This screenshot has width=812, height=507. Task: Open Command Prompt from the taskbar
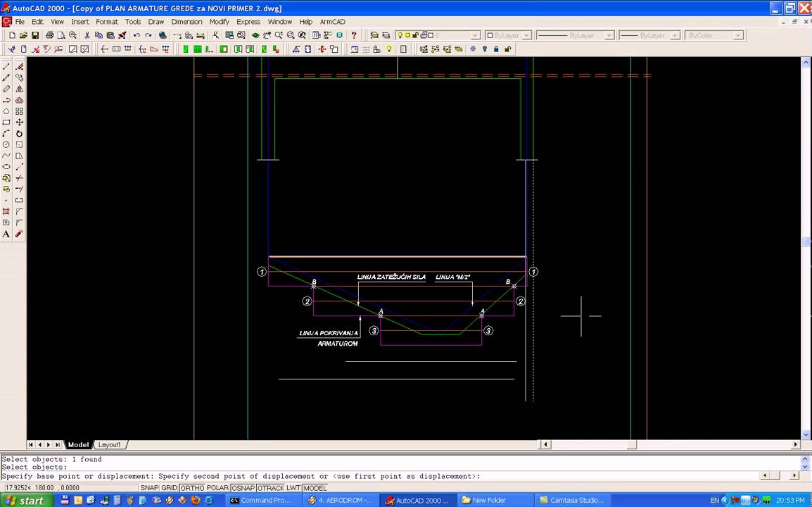264,500
